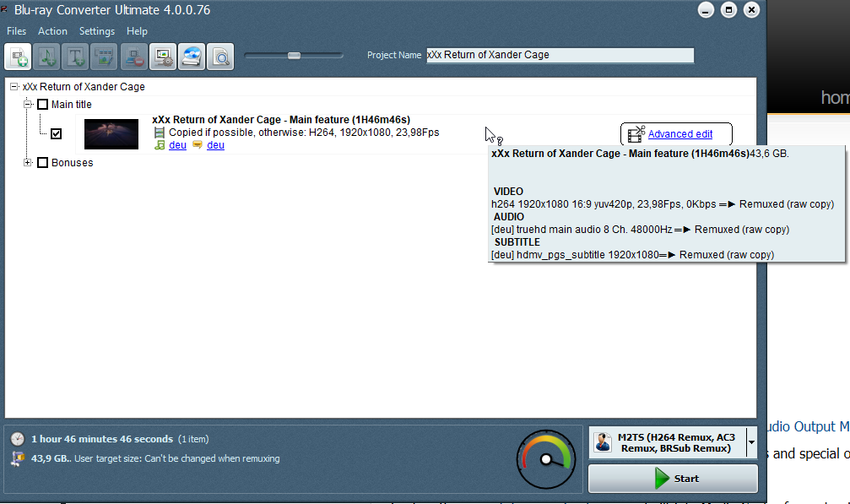Click the profile avatar icon in output format
Screen dimensions: 850x504
point(603,442)
